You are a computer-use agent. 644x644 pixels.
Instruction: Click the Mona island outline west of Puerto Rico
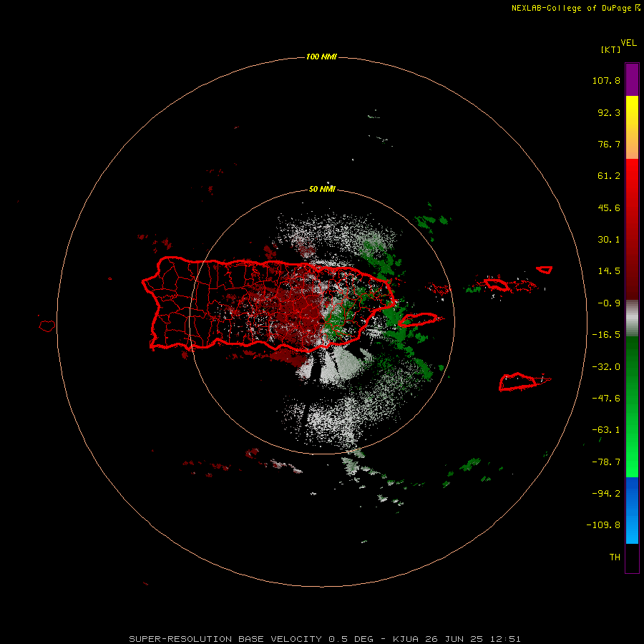click(x=47, y=326)
